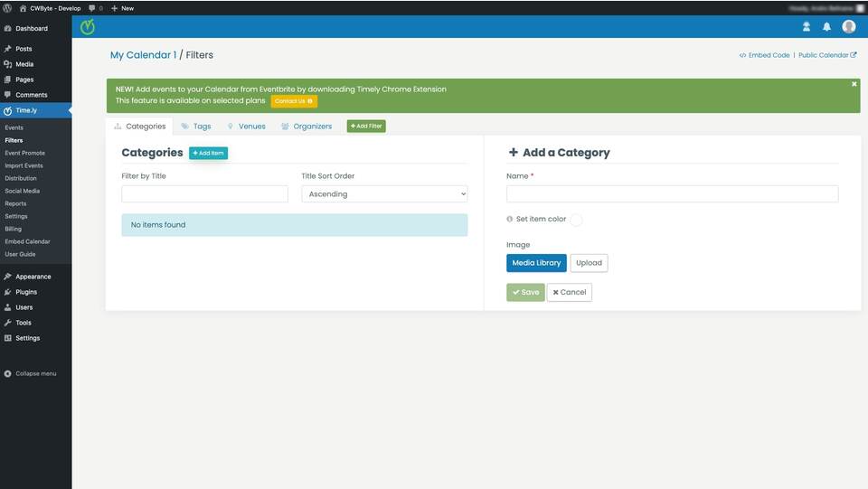Open Billing submenu
The image size is (868, 489).
(14, 229)
